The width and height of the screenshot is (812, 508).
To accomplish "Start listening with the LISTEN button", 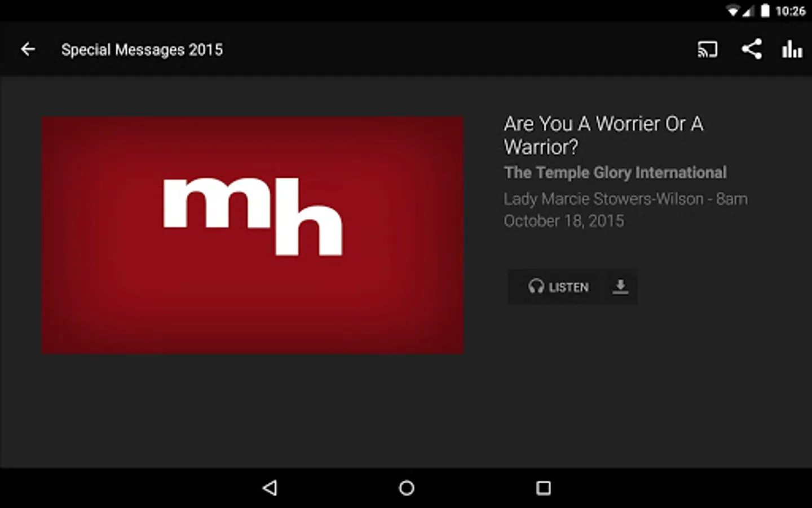I will pos(558,287).
